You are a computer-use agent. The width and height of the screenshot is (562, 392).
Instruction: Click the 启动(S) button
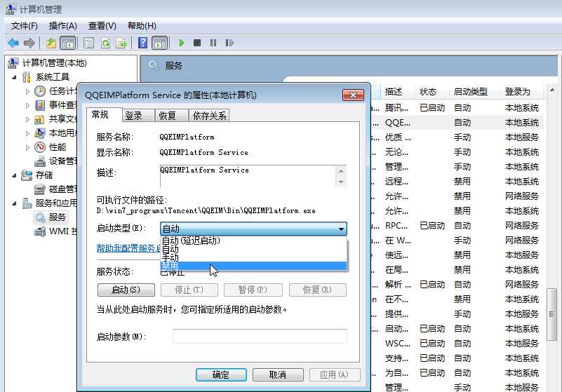point(126,290)
